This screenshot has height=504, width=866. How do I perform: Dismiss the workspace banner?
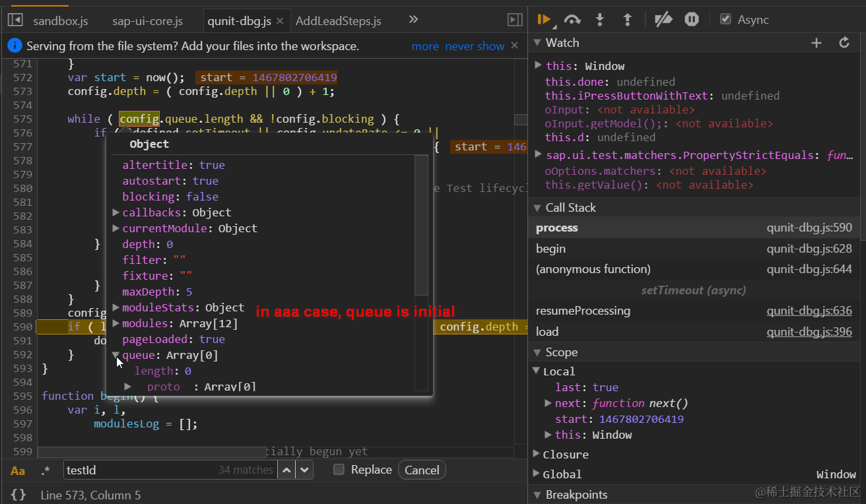click(516, 46)
